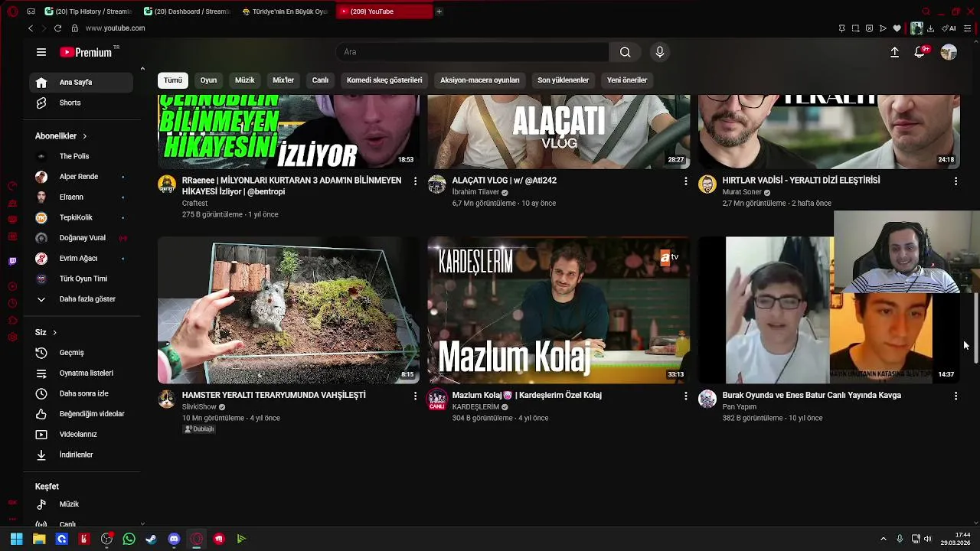The width and height of the screenshot is (980, 551).
Task: Select the Mix'ler filter chip
Action: pos(283,80)
